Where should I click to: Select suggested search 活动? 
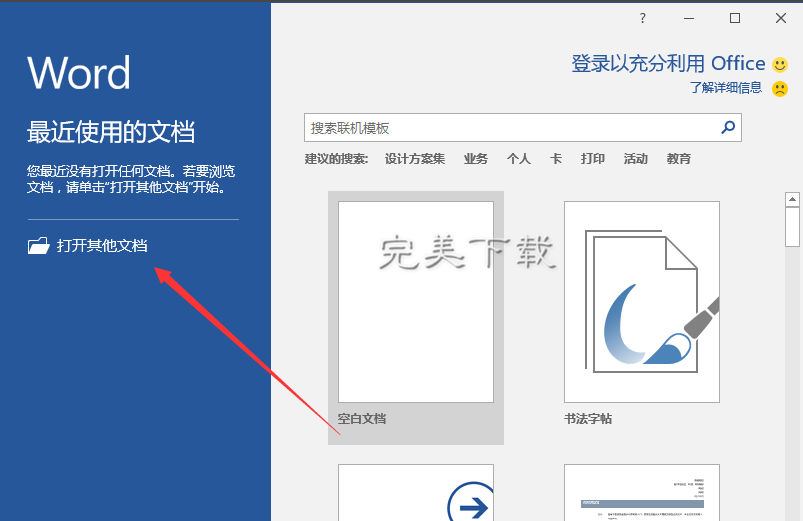click(636, 159)
